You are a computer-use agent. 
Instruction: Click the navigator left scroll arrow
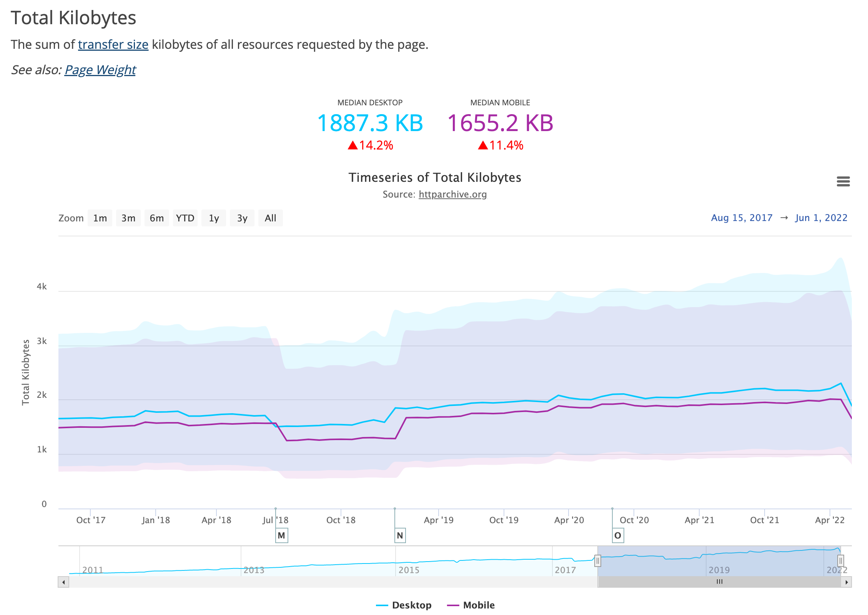pyautogui.click(x=63, y=582)
